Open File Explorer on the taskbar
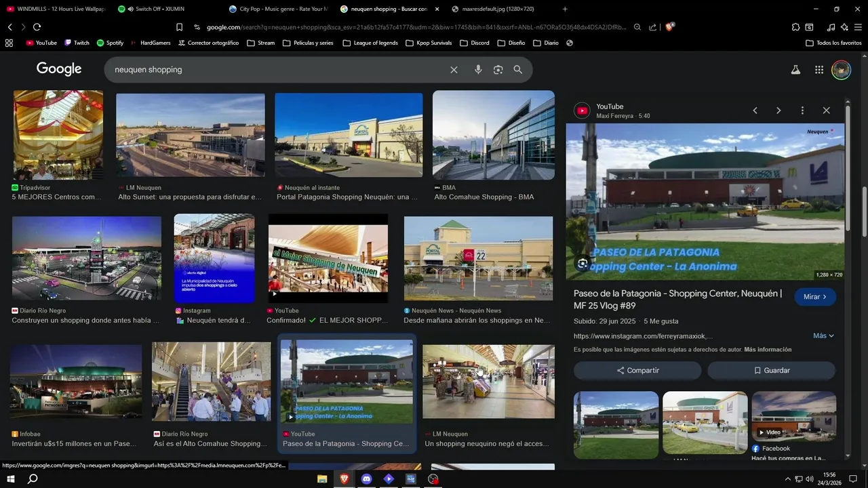The image size is (868, 488). point(322,479)
